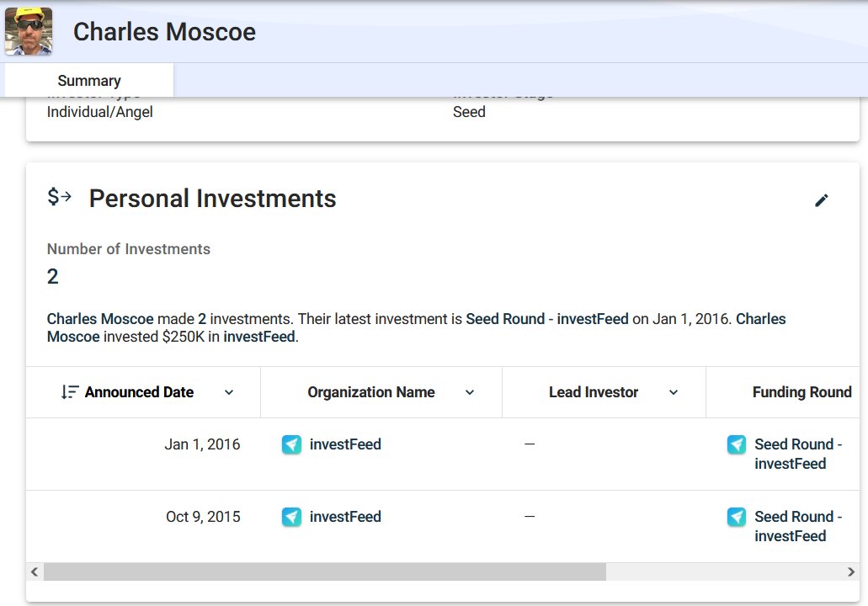Click the Charles Moscoe link at the start of the description
Viewport: 868px width, 606px height.
click(100, 319)
